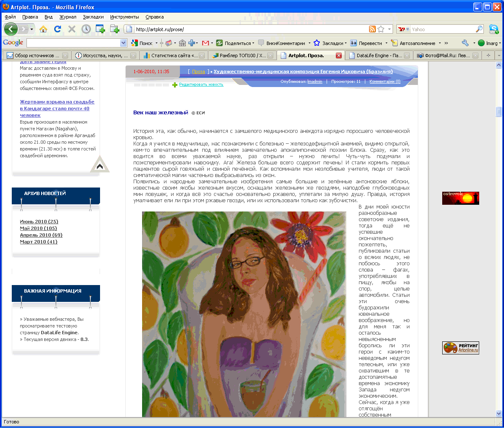504x428 pixels.
Task: Open the Журнал menu
Action: (x=68, y=17)
